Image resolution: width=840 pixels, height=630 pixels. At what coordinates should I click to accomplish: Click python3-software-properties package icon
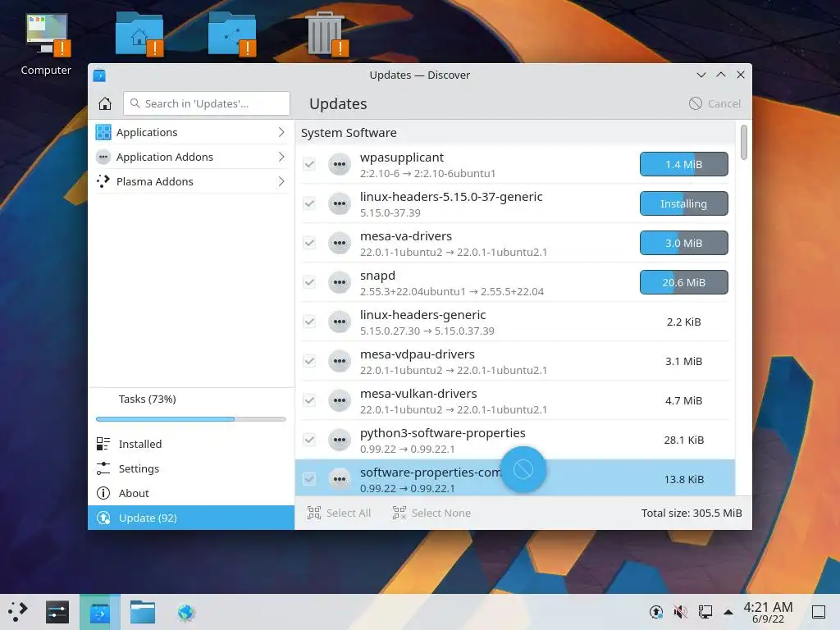point(340,440)
